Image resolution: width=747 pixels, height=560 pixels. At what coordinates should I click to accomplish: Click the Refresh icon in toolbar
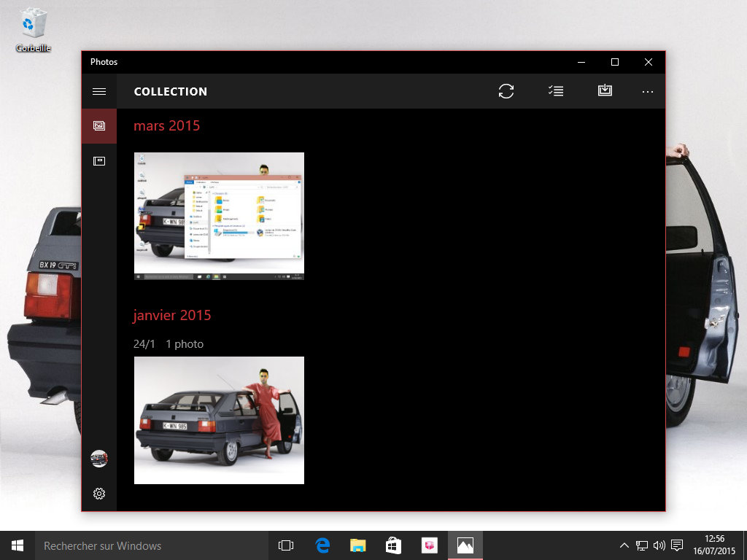tap(506, 91)
